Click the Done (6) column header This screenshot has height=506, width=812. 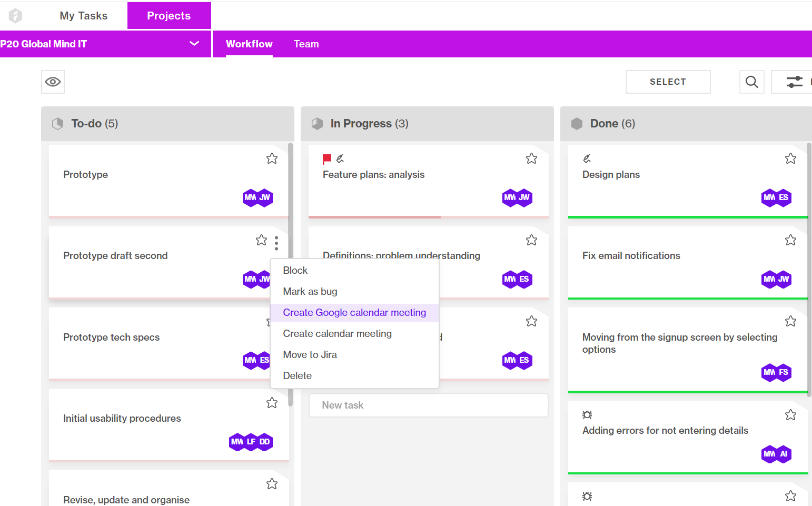pos(686,124)
